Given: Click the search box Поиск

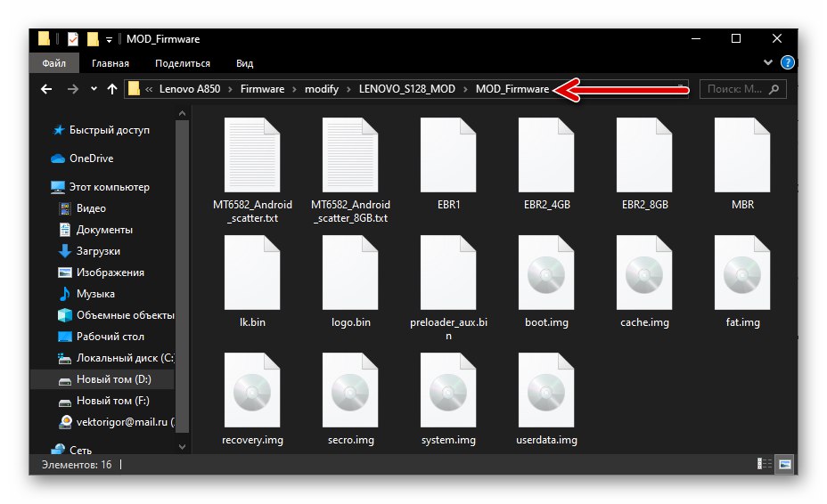Looking at the screenshot, I should 742,89.
